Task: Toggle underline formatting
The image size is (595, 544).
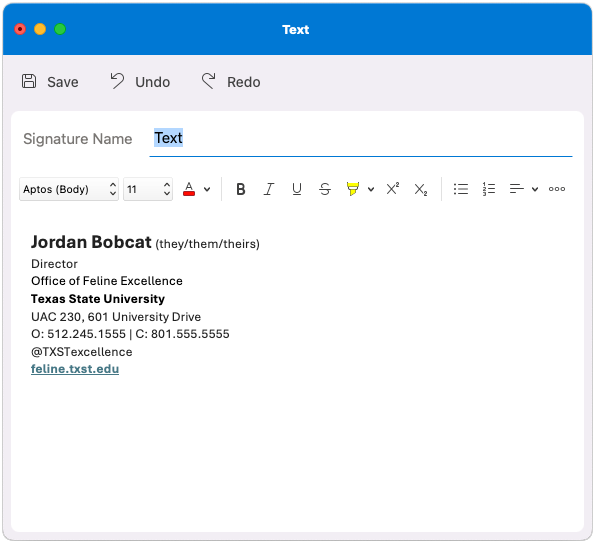Action: (297, 189)
